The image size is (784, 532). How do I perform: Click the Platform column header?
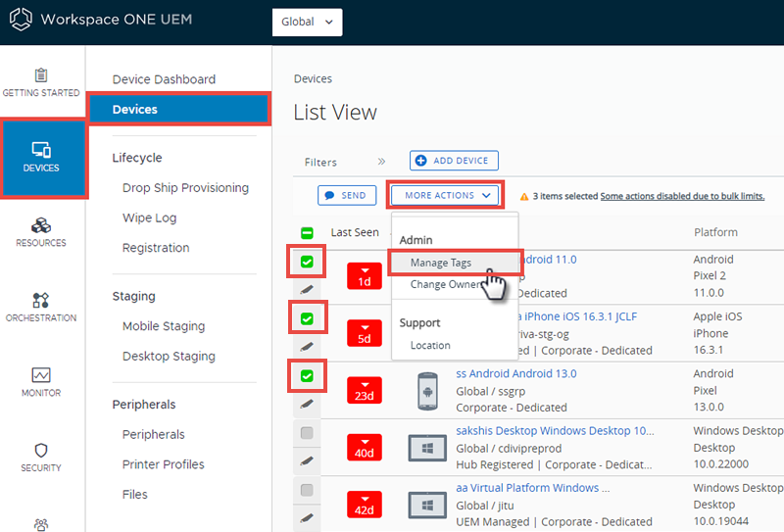[715, 232]
